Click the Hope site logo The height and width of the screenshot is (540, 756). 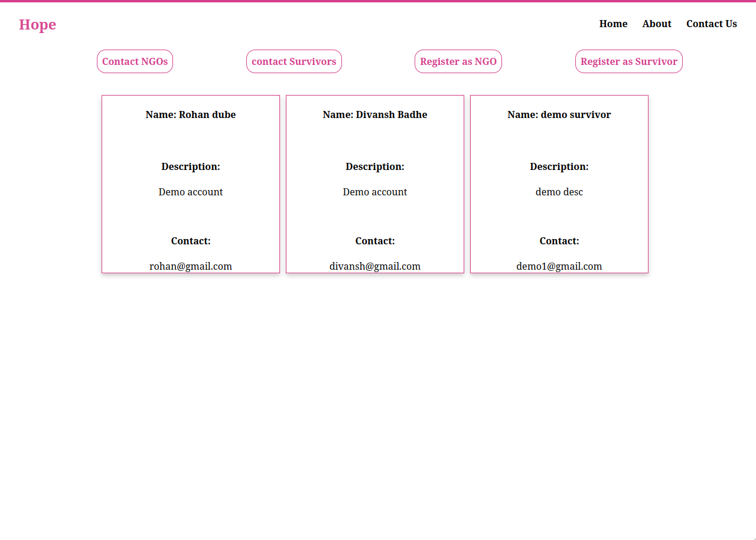[x=37, y=24]
